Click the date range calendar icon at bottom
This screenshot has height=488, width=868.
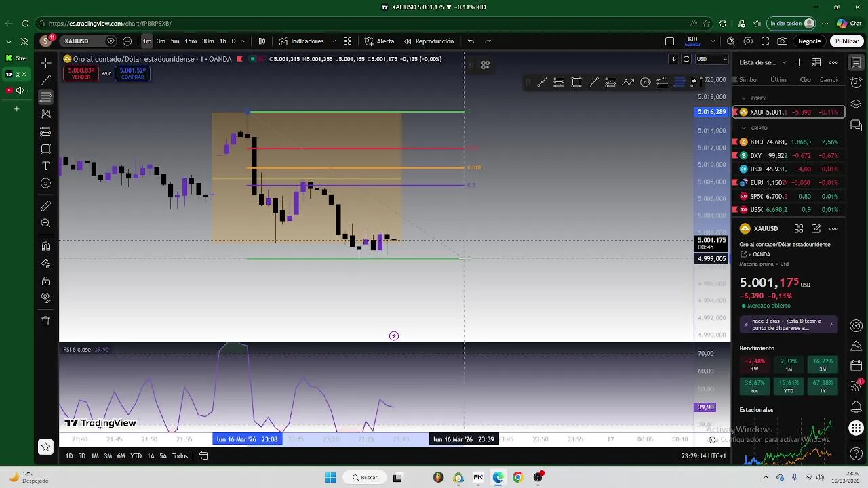click(x=203, y=456)
